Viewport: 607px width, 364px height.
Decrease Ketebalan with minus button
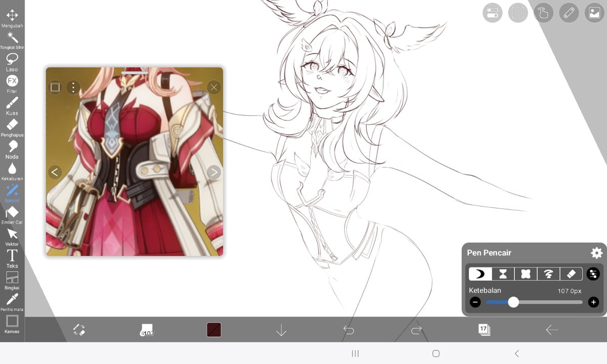[x=475, y=302]
